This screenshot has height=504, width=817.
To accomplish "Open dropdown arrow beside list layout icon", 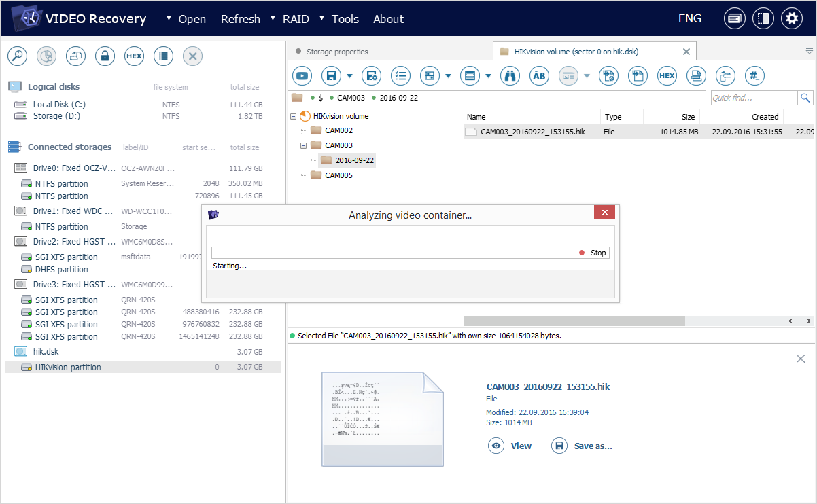I will pos(488,76).
